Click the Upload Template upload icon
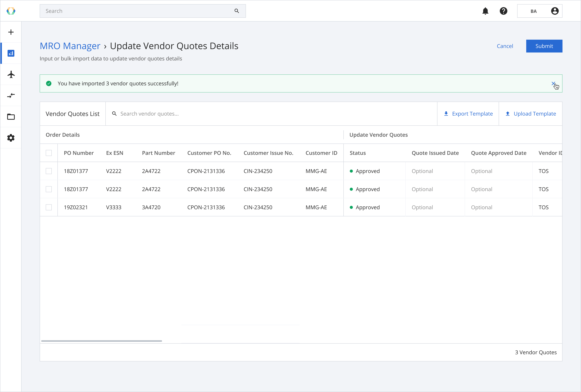This screenshot has width=581, height=392. tap(508, 114)
